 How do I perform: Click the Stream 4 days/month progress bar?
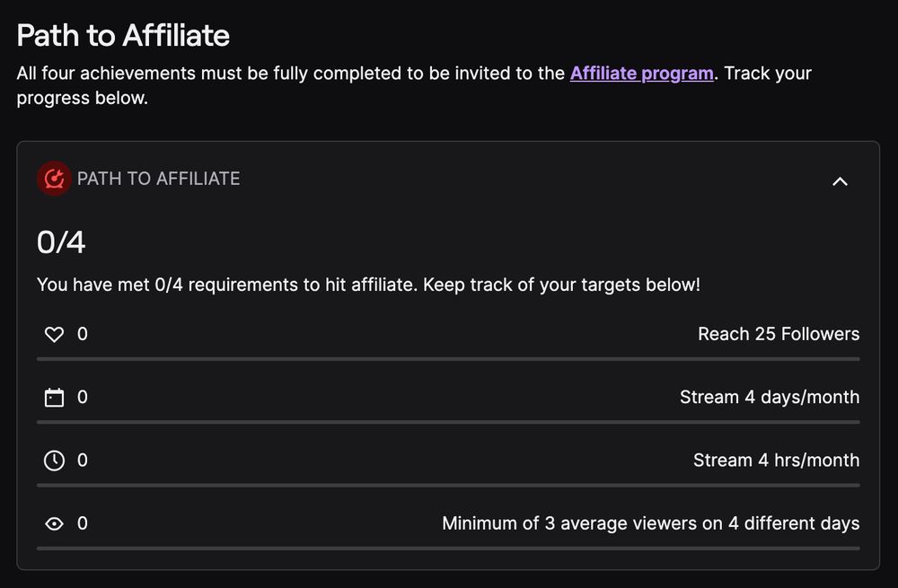click(448, 422)
